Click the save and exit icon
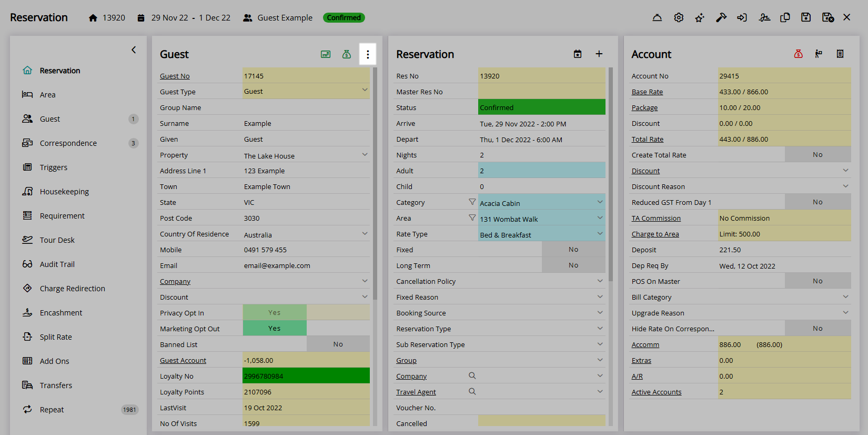 pos(827,17)
